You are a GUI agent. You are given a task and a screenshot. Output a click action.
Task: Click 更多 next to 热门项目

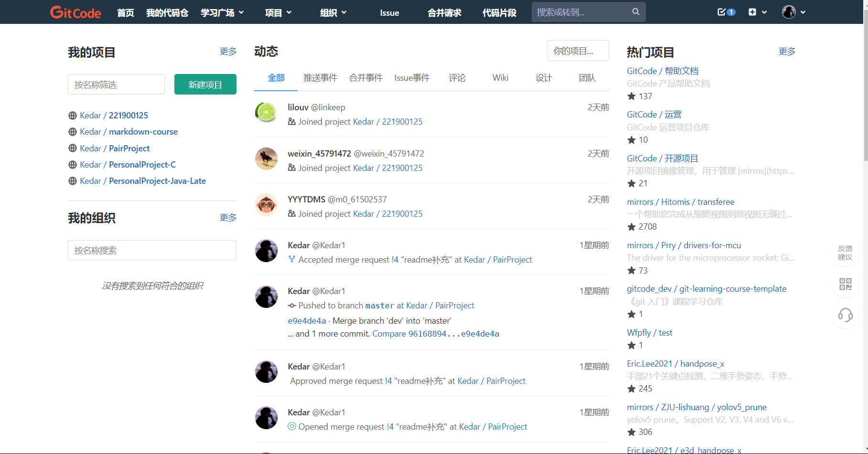pos(787,52)
